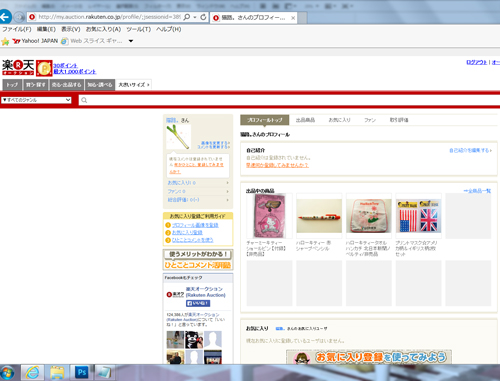Open the 表示(V) menu
500x381 pixels.
pyautogui.click(x=71, y=29)
